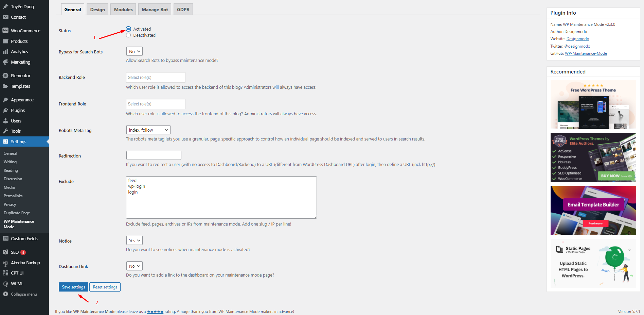This screenshot has height=315, width=644.
Task: Select the Deactivated status radio button
Action: point(128,35)
